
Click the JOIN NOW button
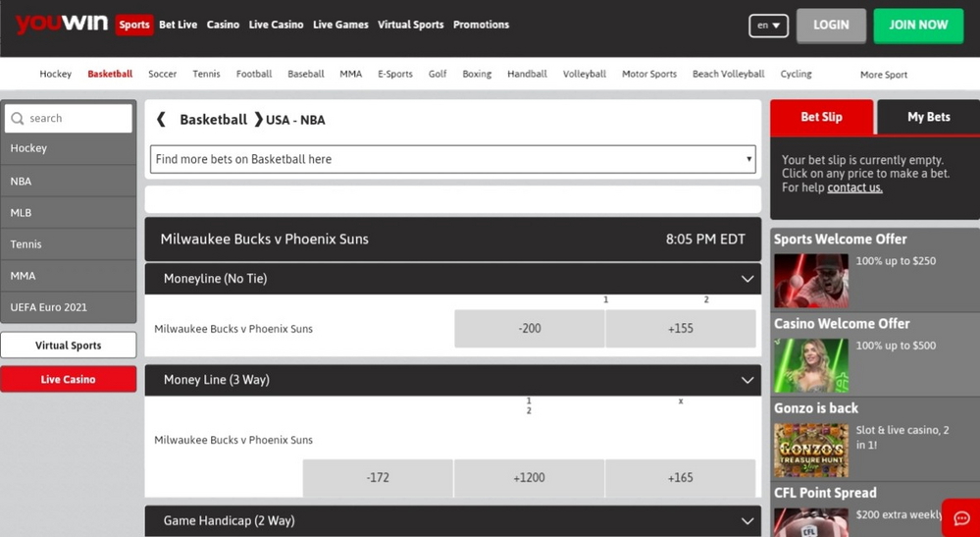tap(918, 26)
